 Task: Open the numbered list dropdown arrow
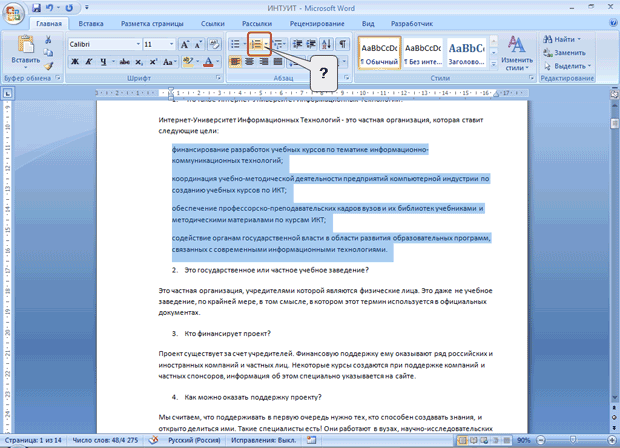point(267,44)
